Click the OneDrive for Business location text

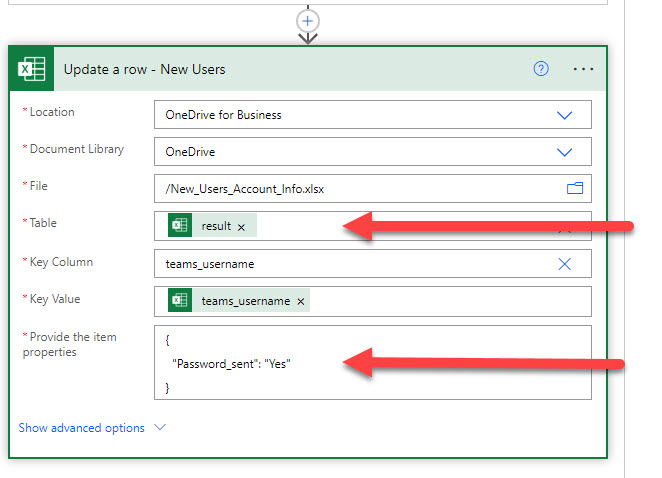(224, 115)
